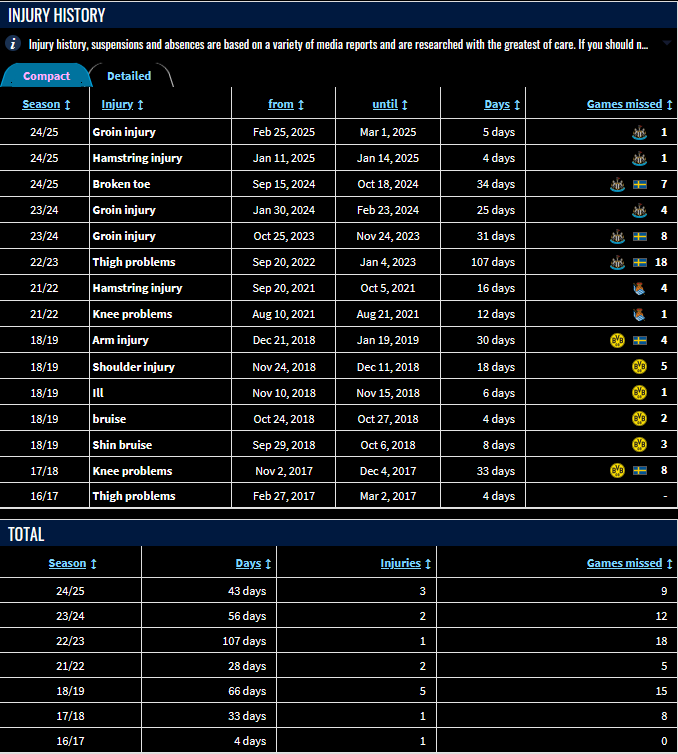Click the Dortmund crest in Shin bruise row
Image resolution: width=678 pixels, height=754 pixels.
(x=639, y=444)
